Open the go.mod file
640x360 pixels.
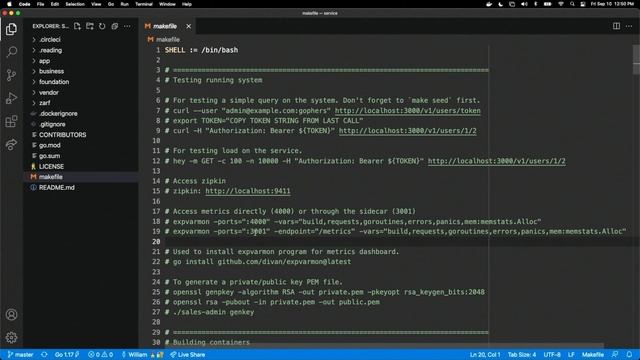[50, 145]
